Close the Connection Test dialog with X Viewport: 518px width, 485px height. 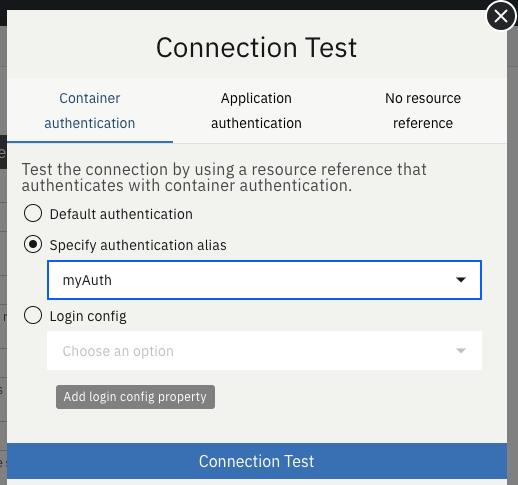(x=501, y=16)
